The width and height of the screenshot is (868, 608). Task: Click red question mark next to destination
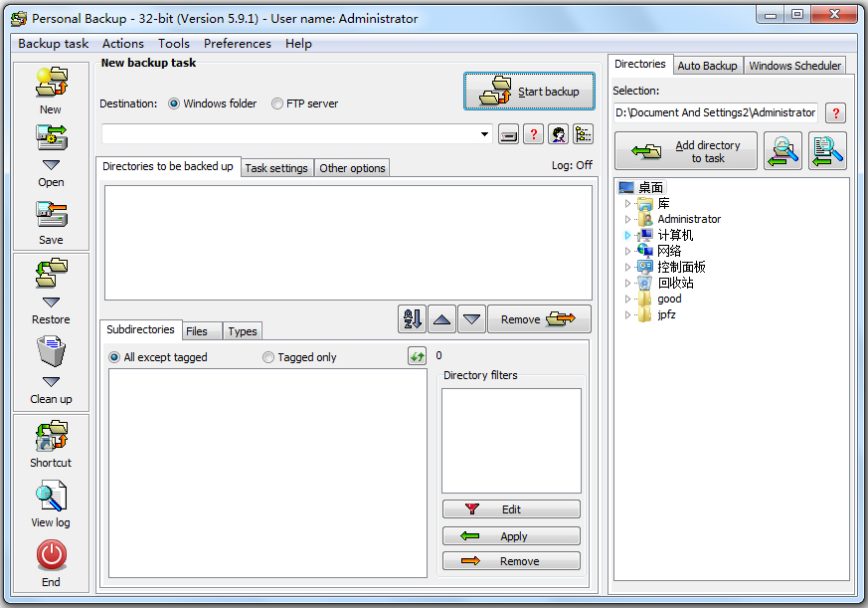click(533, 134)
